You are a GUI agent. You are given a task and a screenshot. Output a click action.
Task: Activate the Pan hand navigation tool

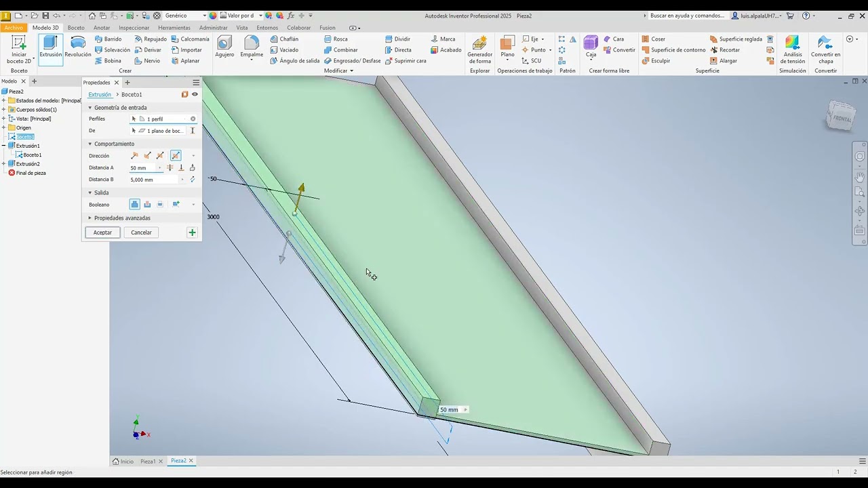[x=860, y=177]
